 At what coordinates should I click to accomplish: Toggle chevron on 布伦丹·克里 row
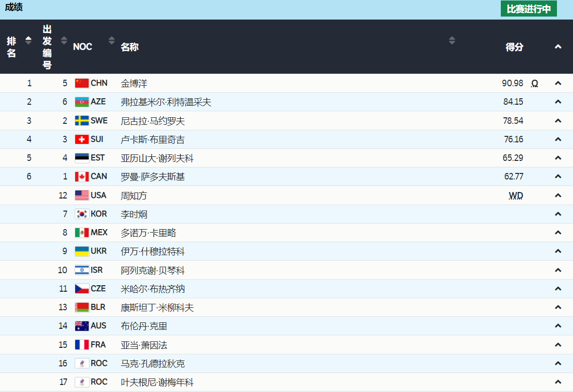coord(557,325)
